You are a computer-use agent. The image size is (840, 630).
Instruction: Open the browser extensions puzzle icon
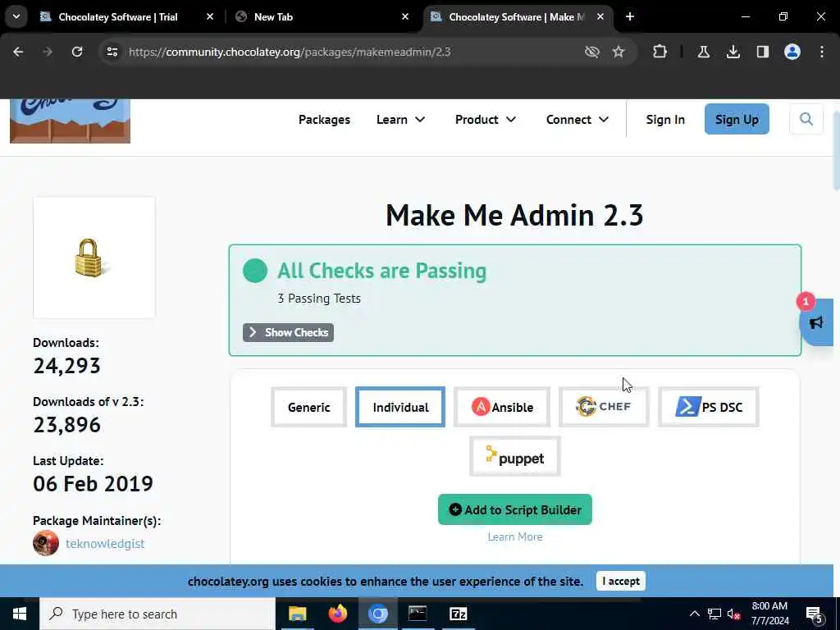[660, 52]
